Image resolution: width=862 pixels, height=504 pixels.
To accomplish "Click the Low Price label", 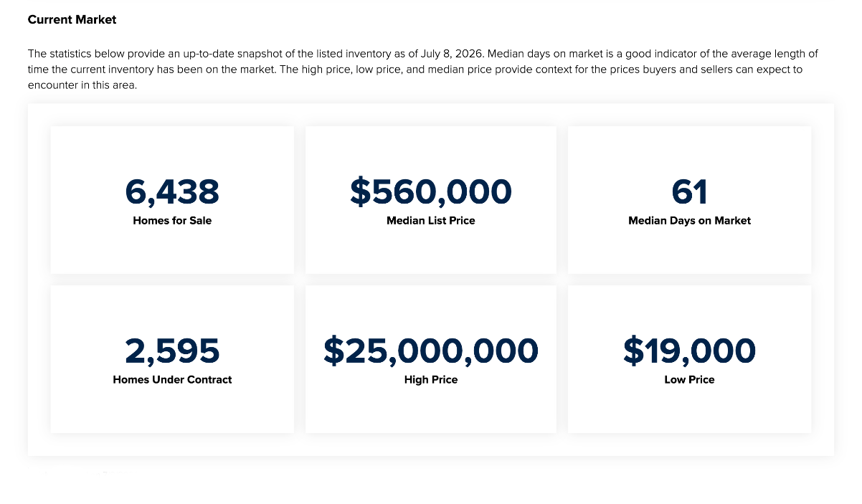I will (690, 380).
